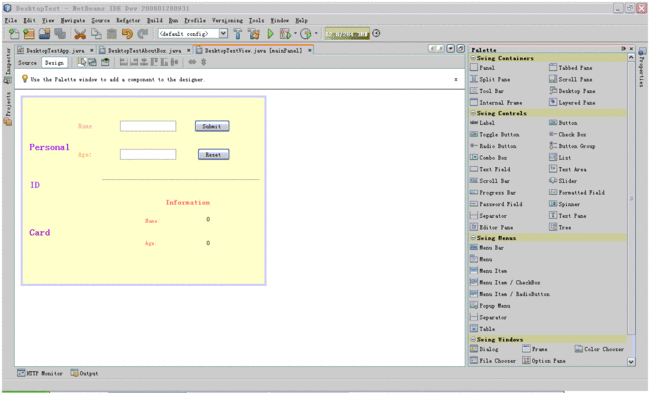Screen dimensions: 650x393
Task: Collapse the Swing Menus section
Action: coord(473,238)
